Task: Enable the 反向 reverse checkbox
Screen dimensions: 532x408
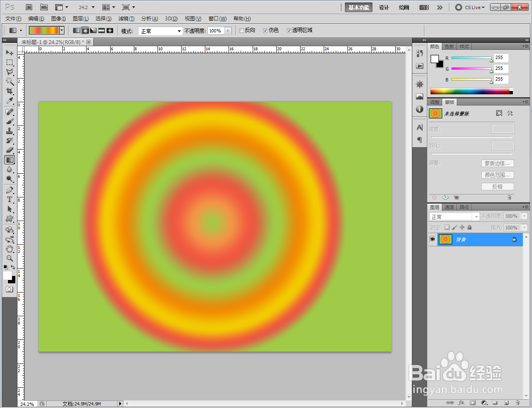Action: click(x=241, y=30)
